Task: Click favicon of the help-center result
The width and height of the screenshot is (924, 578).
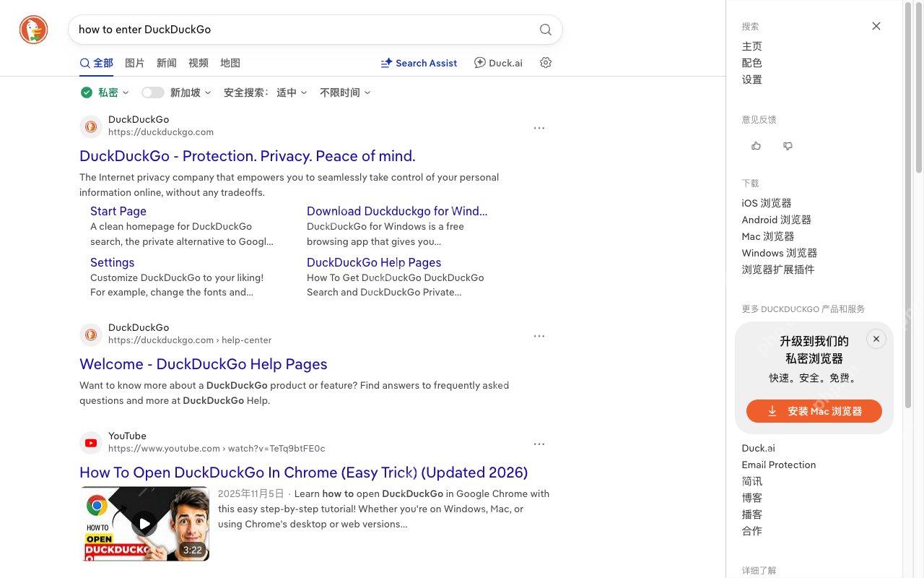Action: point(91,335)
